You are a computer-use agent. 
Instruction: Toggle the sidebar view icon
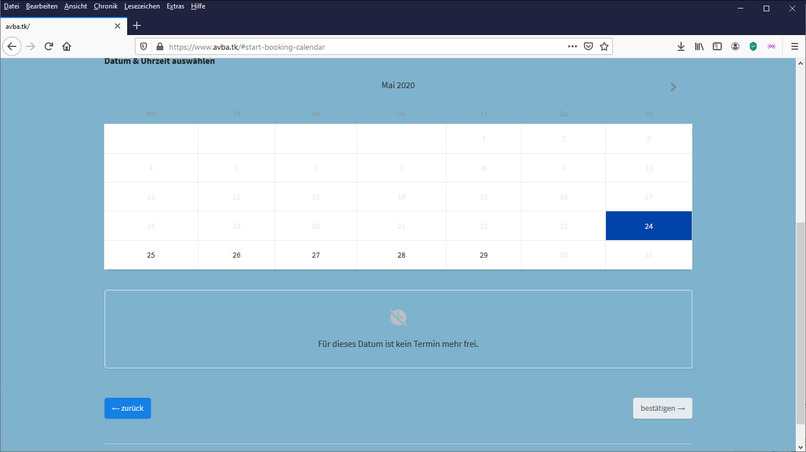click(717, 46)
